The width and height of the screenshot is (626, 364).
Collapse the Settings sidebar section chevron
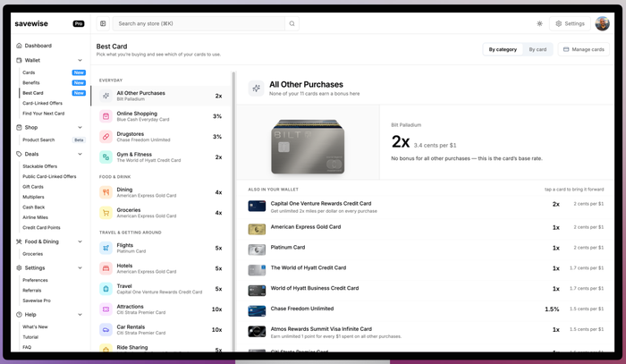80,267
